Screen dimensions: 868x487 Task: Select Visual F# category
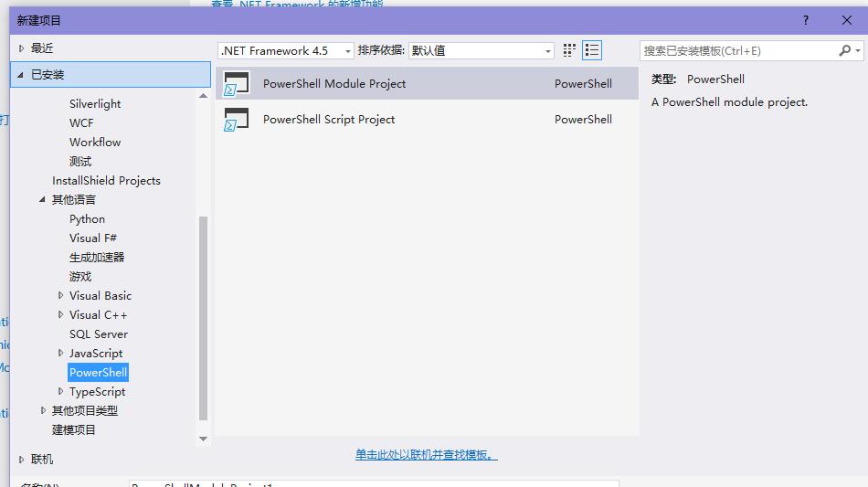[x=93, y=238]
